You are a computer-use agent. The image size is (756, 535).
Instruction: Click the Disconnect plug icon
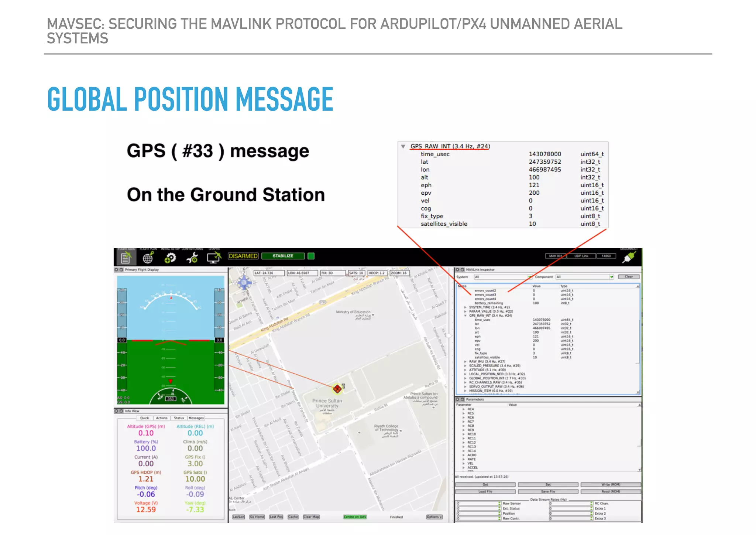click(629, 257)
